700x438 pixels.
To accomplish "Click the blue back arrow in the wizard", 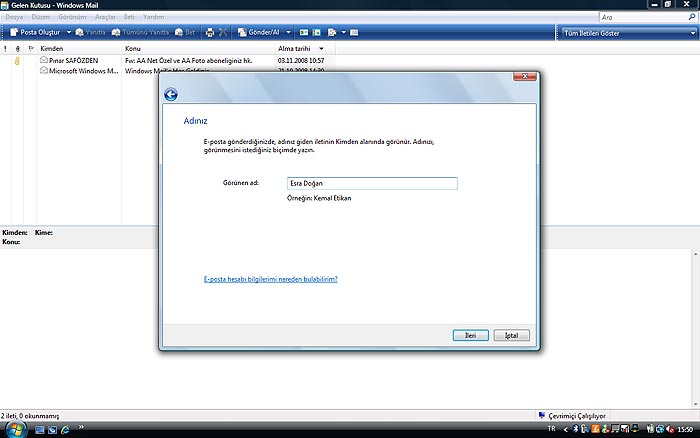I will click(171, 95).
